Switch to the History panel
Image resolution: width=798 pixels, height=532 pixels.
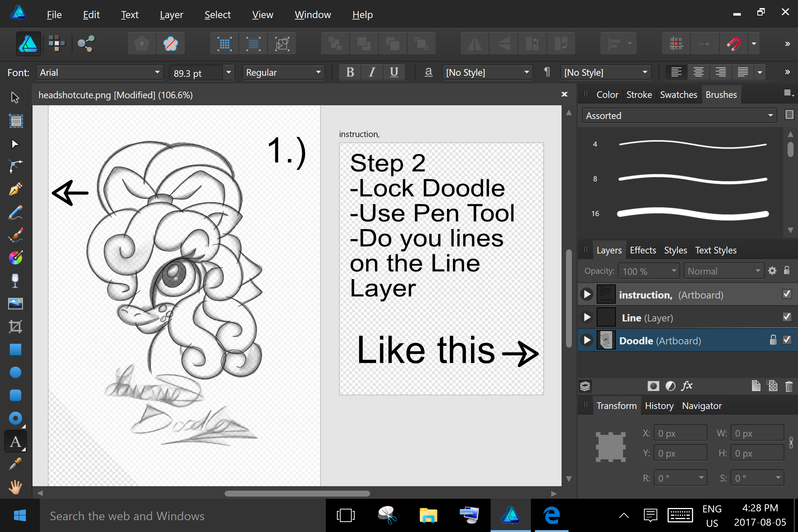click(x=659, y=405)
